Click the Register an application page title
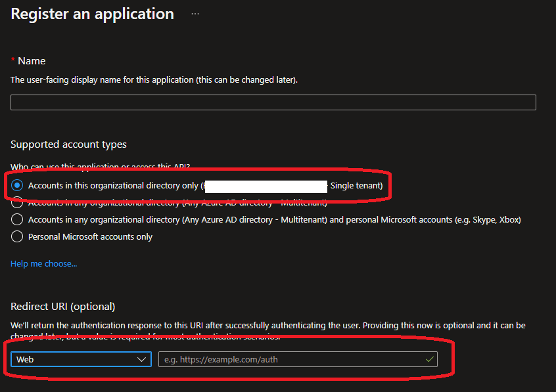 pos(93,14)
